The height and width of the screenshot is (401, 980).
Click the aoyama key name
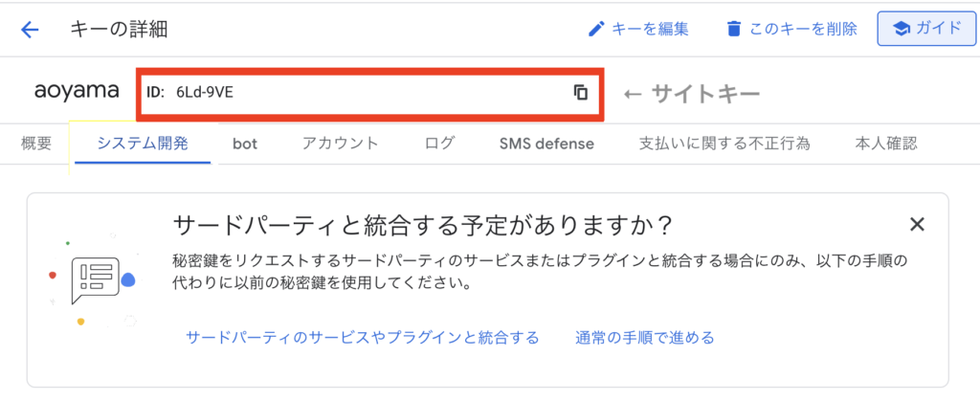pyautogui.click(x=77, y=92)
